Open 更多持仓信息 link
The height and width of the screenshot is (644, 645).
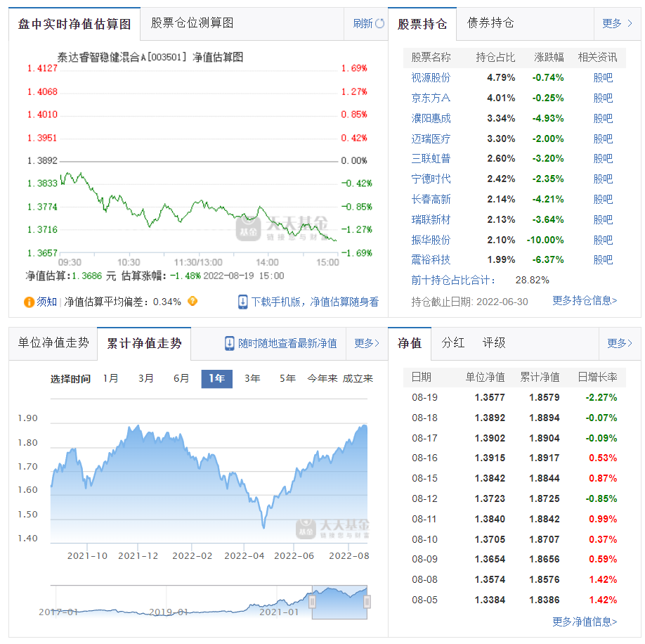pyautogui.click(x=583, y=300)
